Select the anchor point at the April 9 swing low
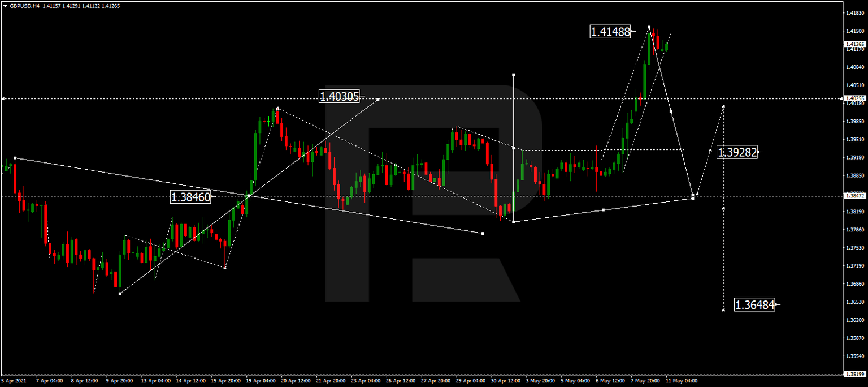868x387 pixels. point(120,294)
